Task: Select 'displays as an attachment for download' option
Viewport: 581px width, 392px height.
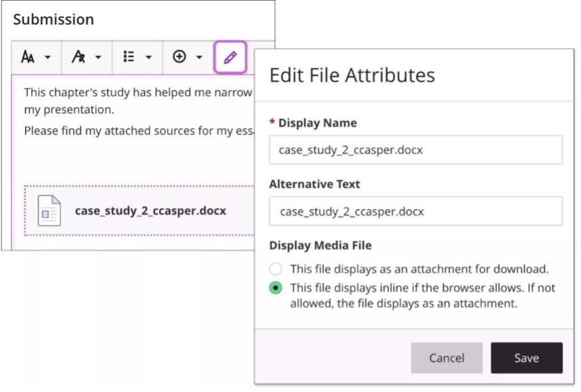Action: click(x=276, y=269)
